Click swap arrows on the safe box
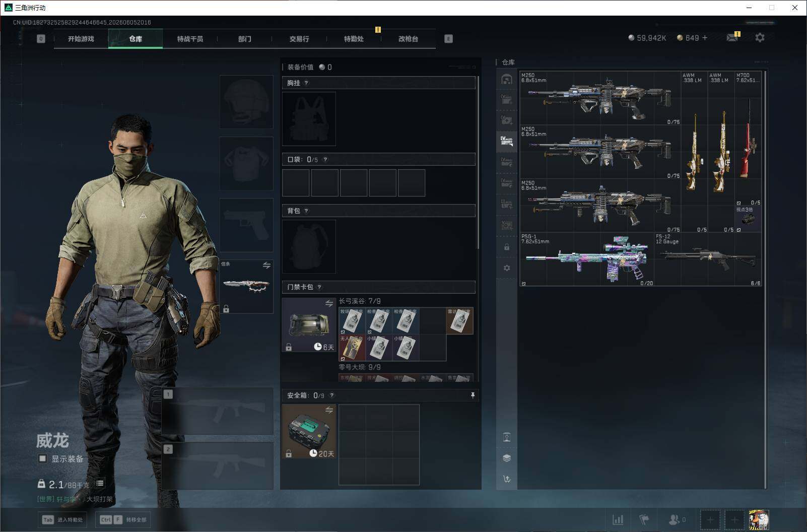 [329, 410]
